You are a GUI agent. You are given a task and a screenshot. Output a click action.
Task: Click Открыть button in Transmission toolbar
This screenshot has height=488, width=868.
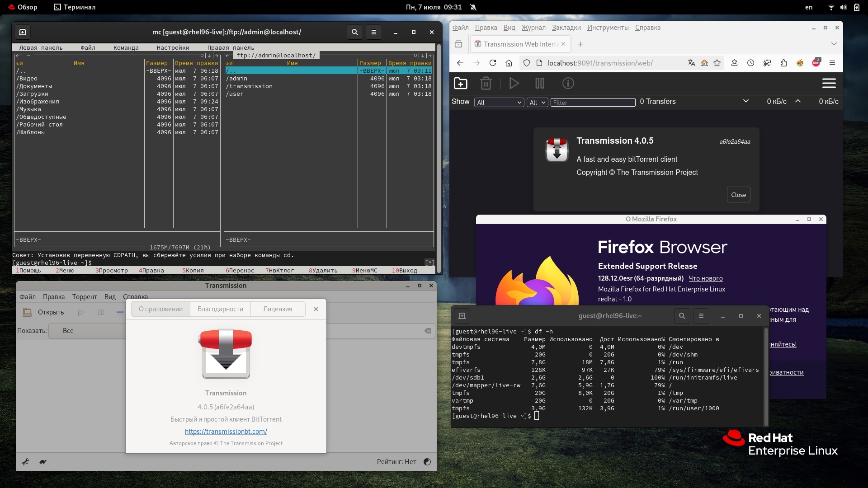44,312
